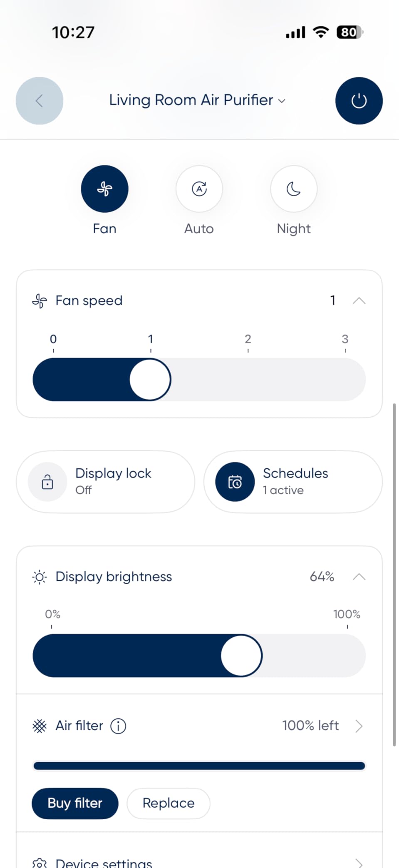Open Air filter details chevron
This screenshot has height=868, width=399.
pos(359,726)
